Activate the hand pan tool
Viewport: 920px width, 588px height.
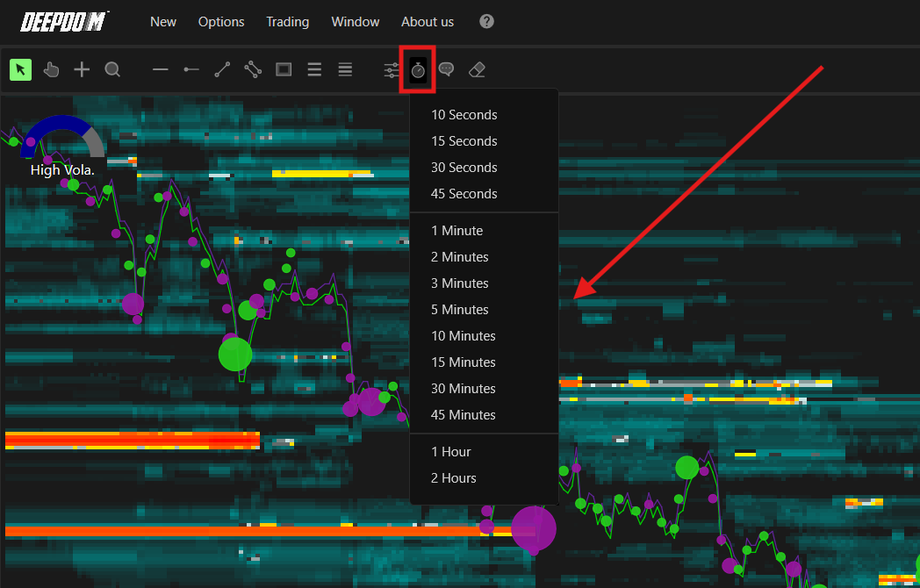coord(51,70)
